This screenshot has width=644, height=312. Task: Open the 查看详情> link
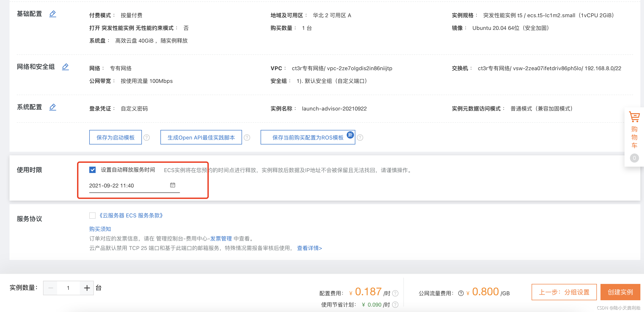(x=310, y=248)
